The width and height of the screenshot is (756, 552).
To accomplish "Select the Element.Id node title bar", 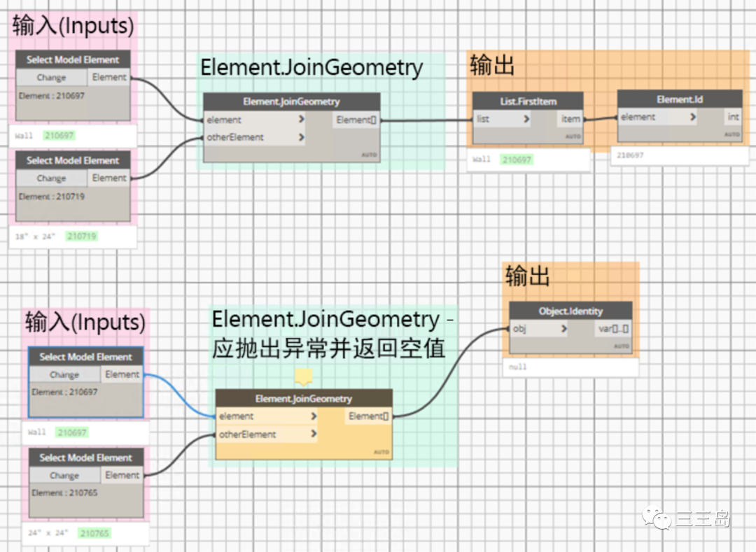I will point(680,99).
